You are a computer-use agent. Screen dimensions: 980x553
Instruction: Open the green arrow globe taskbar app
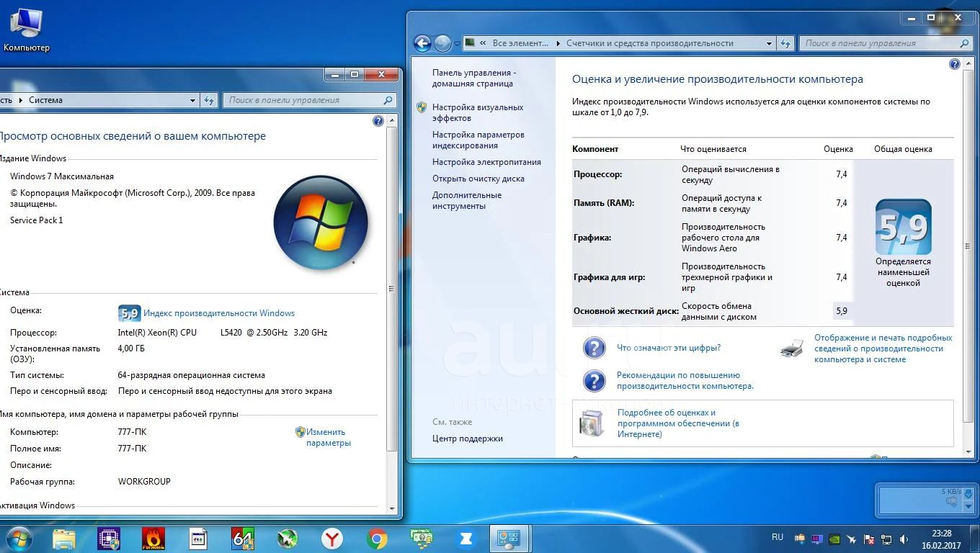point(288,539)
